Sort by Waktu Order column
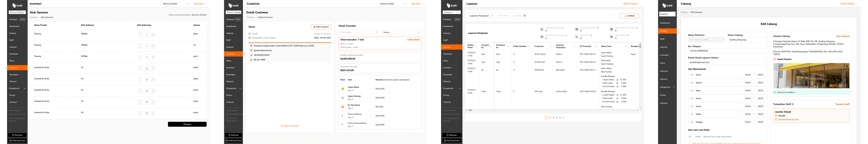 pyautogui.click(x=476, y=46)
